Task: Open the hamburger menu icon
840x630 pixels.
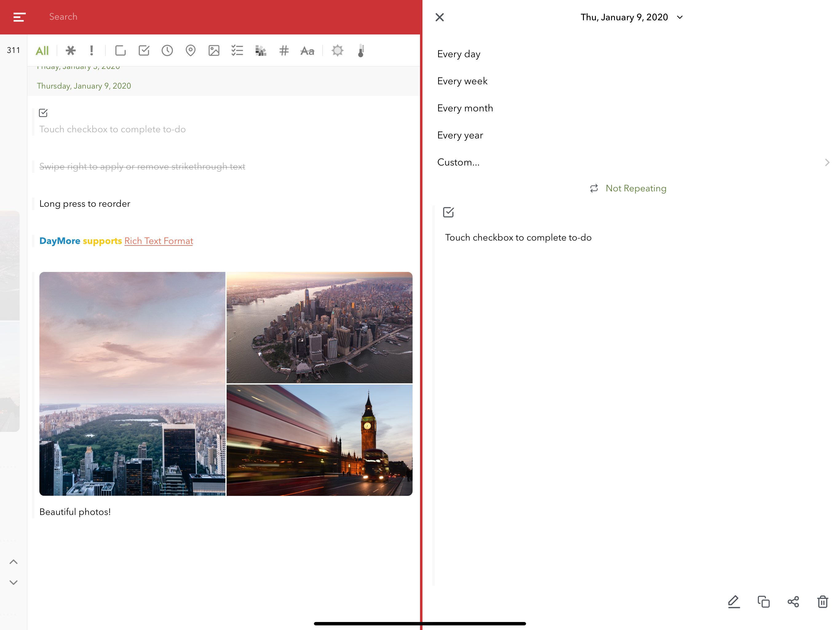Action: [x=19, y=17]
